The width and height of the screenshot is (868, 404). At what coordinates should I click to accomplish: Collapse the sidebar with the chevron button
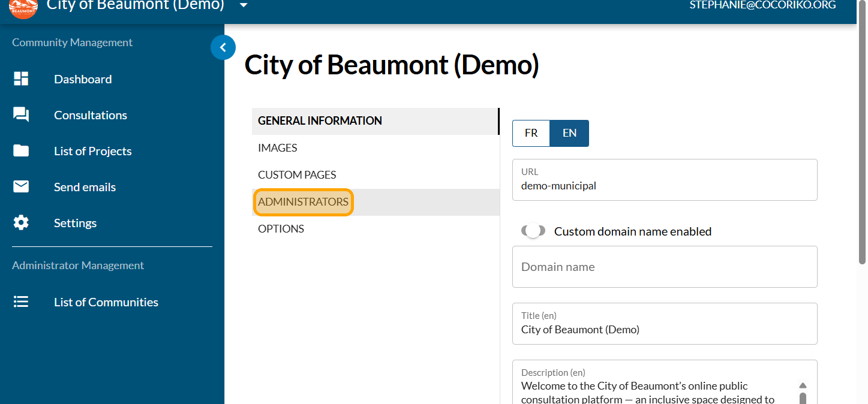pyautogui.click(x=223, y=47)
